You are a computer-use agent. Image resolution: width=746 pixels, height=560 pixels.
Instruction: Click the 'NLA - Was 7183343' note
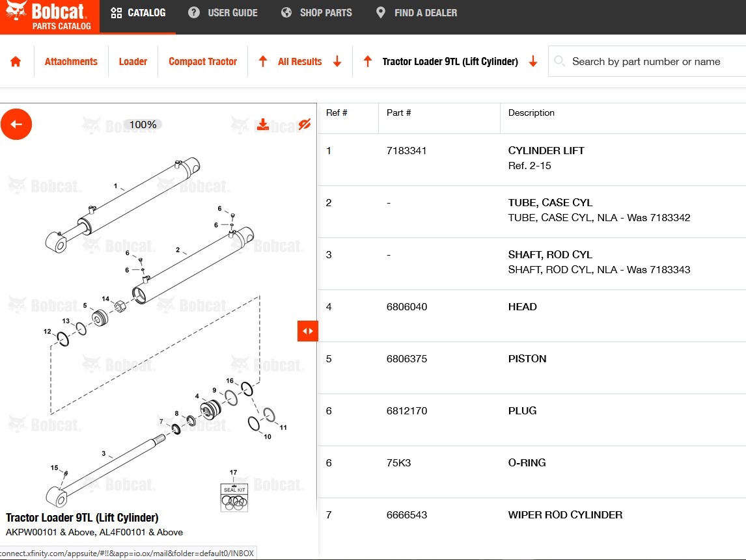tap(644, 269)
